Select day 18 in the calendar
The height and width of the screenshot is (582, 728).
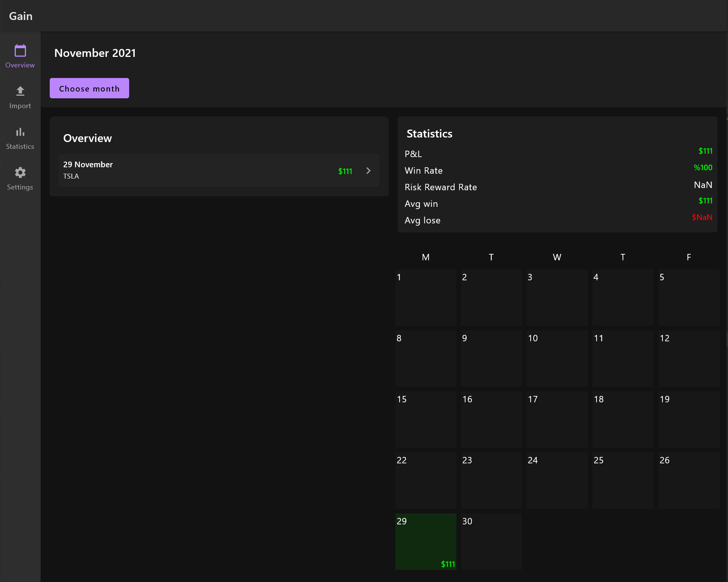(623, 419)
